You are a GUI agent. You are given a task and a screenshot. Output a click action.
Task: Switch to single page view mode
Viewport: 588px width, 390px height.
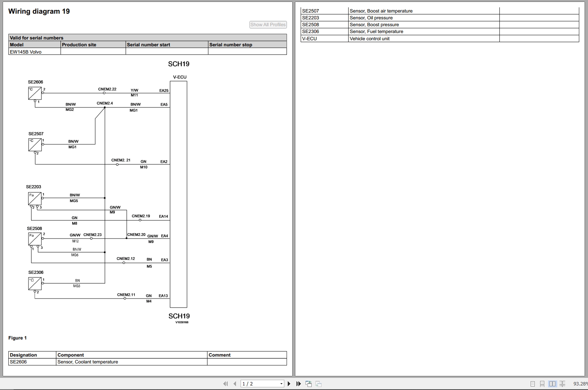point(532,384)
